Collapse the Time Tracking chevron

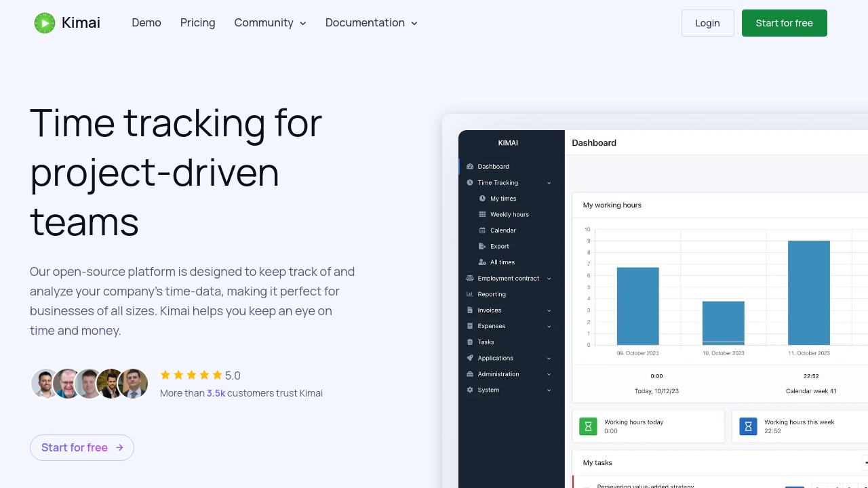pyautogui.click(x=549, y=183)
